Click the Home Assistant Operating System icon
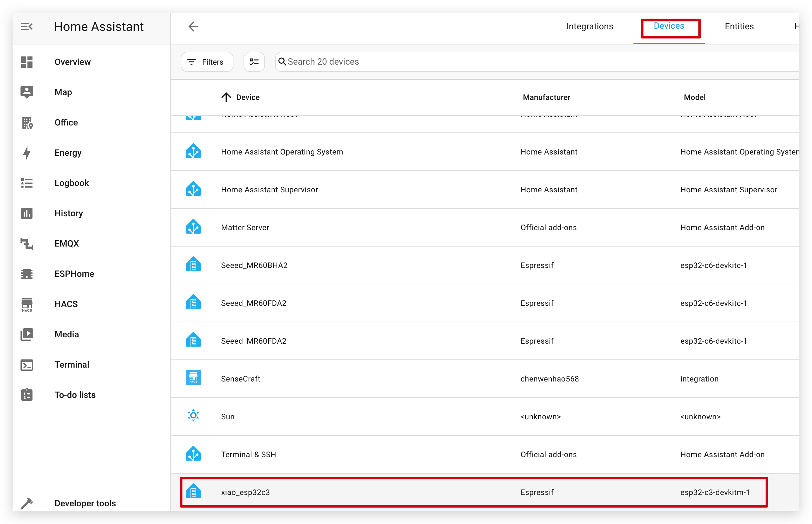The image size is (812, 524). pos(193,151)
